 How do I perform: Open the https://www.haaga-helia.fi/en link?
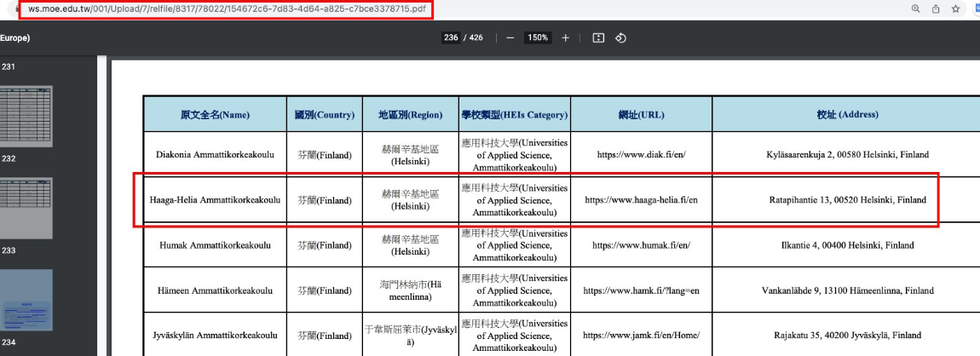point(641,200)
